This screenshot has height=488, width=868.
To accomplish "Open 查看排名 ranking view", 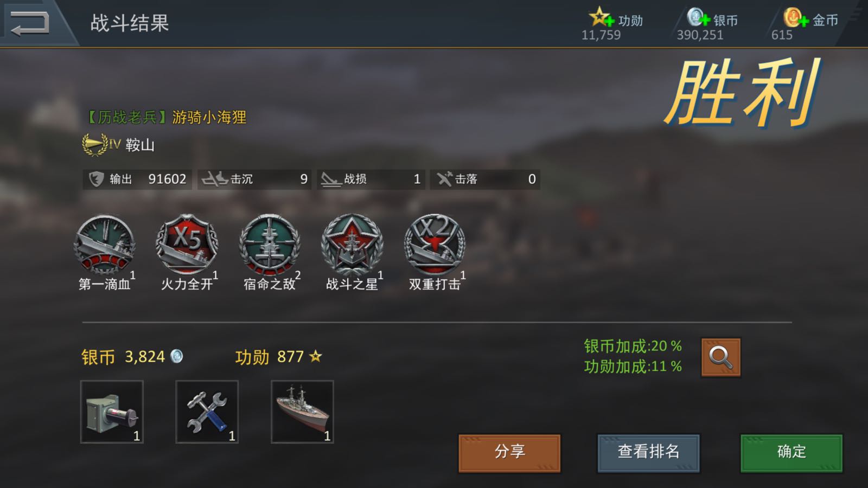I will click(648, 453).
